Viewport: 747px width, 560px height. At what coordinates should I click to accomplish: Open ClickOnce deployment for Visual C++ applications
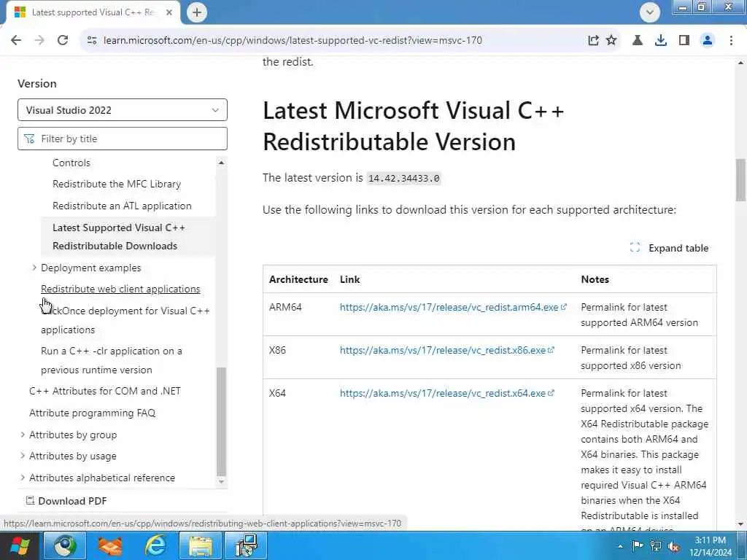pos(125,320)
